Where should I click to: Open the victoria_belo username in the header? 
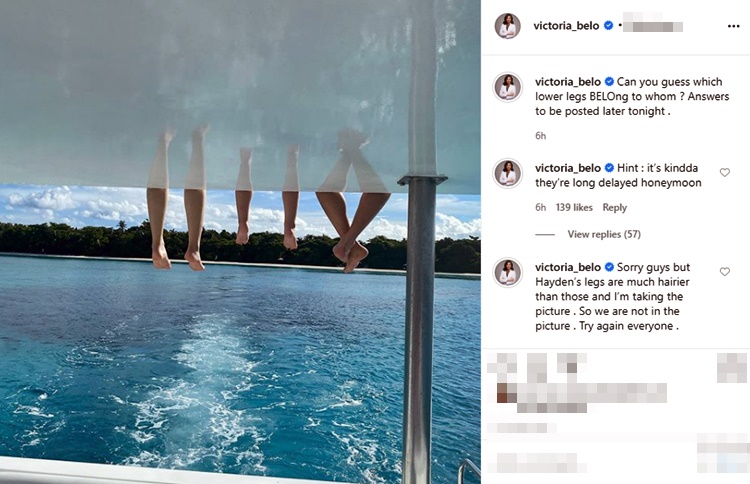pyautogui.click(x=566, y=26)
